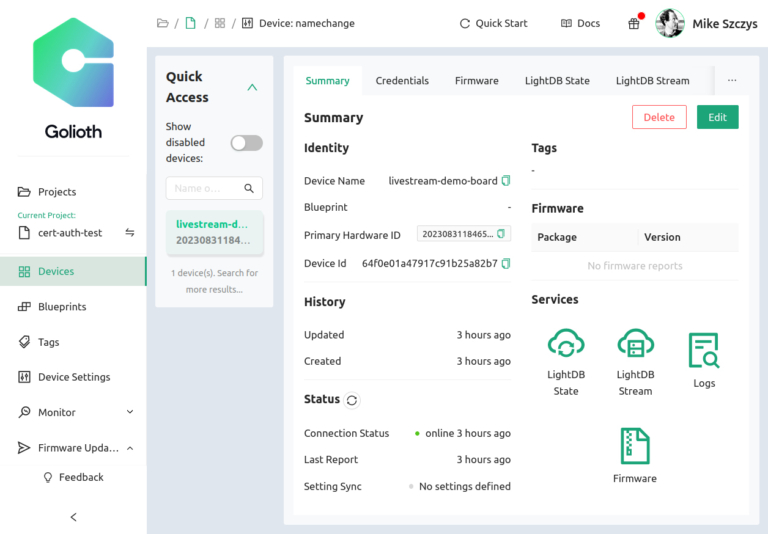Open Feedback in sidebar
768x534 pixels.
[x=74, y=477]
